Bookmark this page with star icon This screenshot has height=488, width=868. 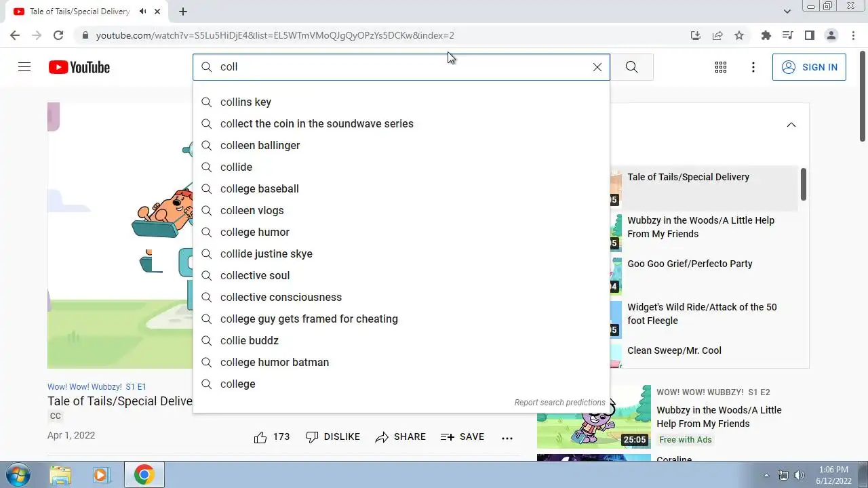(x=739, y=35)
